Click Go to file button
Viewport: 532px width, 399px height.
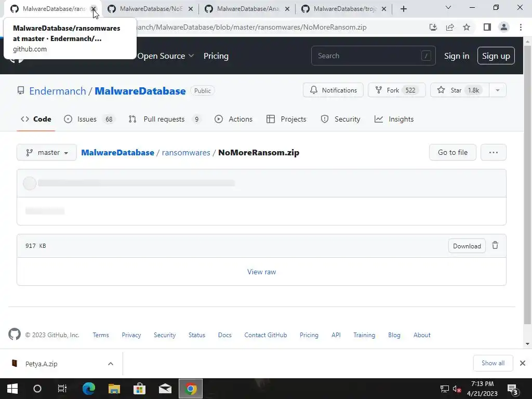pyautogui.click(x=453, y=152)
